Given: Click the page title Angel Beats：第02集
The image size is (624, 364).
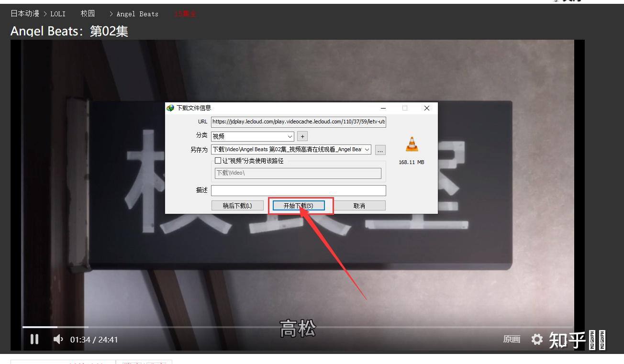Looking at the screenshot, I should coord(69,31).
